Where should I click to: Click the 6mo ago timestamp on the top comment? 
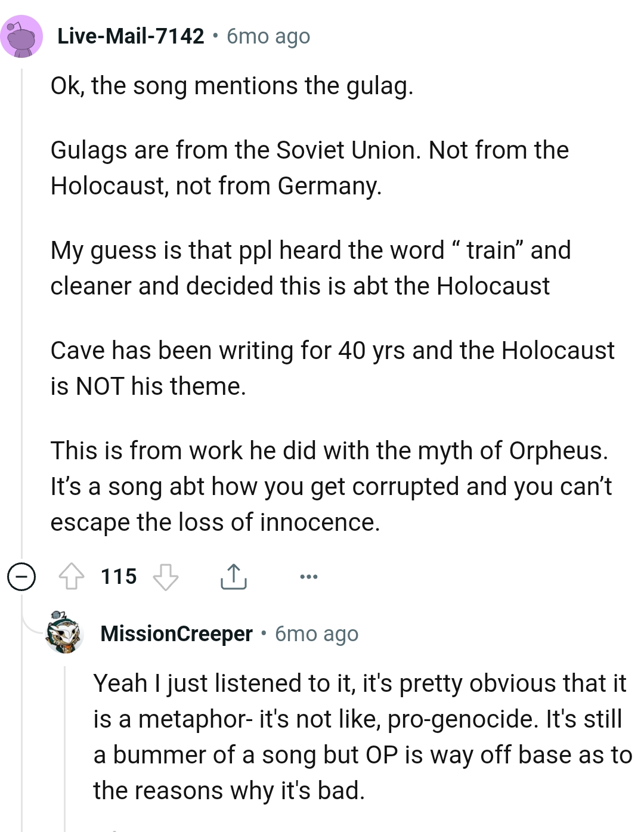(x=267, y=36)
